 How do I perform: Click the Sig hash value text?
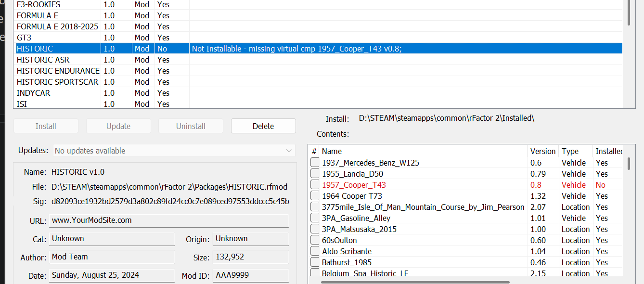[170, 201]
